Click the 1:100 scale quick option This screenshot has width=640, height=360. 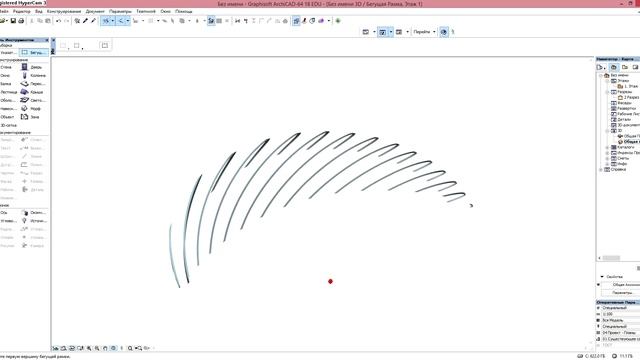[620, 314]
